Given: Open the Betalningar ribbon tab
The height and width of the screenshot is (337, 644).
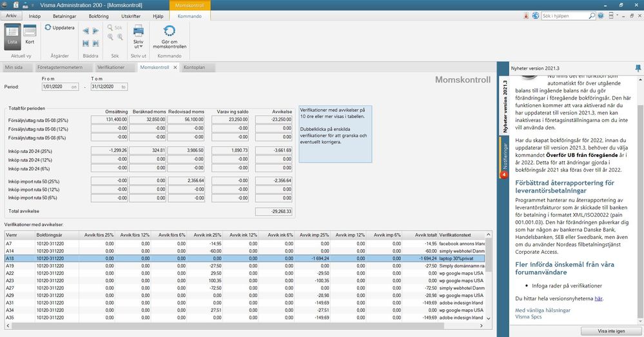Looking at the screenshot, I should click(x=64, y=16).
